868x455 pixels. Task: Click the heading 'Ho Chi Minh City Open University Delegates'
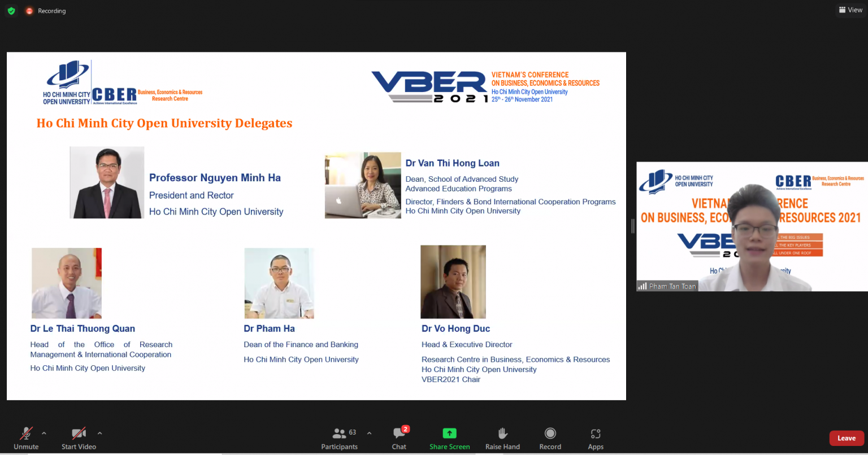tap(164, 123)
